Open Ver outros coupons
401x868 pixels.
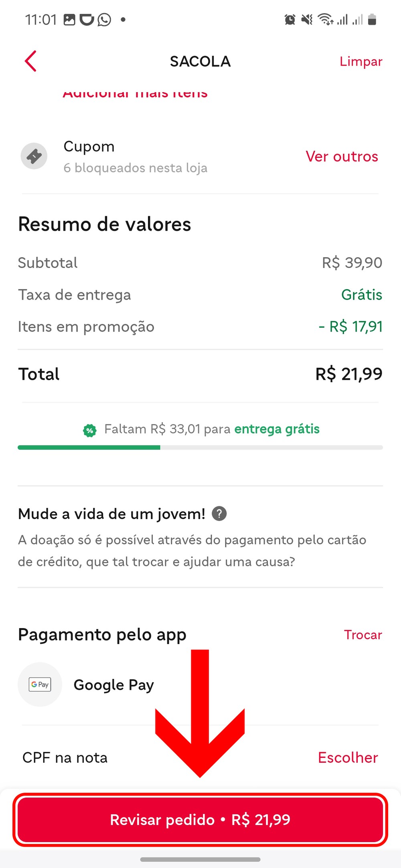(x=342, y=156)
